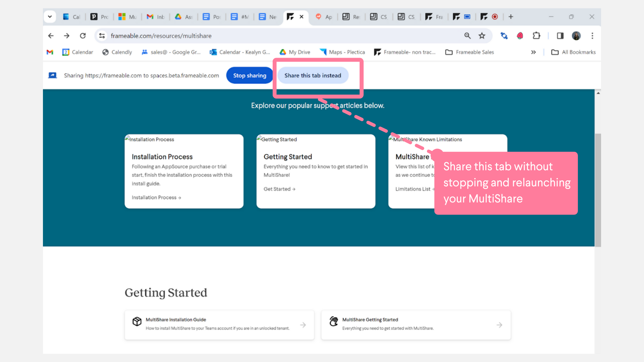Bookmark this page with the star
Viewport: 644px width, 362px height.
click(482, 36)
